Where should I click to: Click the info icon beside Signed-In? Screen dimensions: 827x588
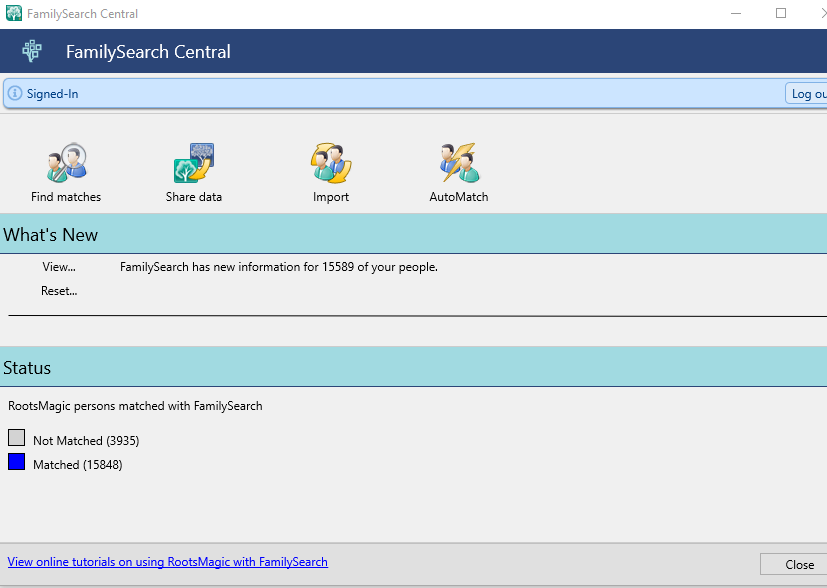(15, 93)
